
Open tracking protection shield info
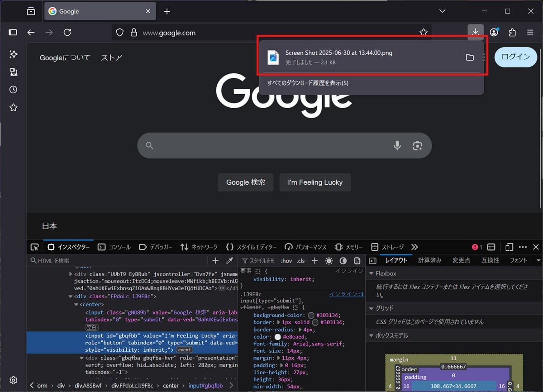tap(120, 33)
